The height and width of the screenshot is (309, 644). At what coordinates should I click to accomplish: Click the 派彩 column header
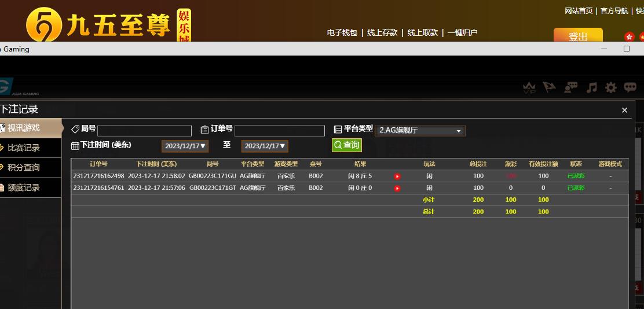coord(511,164)
